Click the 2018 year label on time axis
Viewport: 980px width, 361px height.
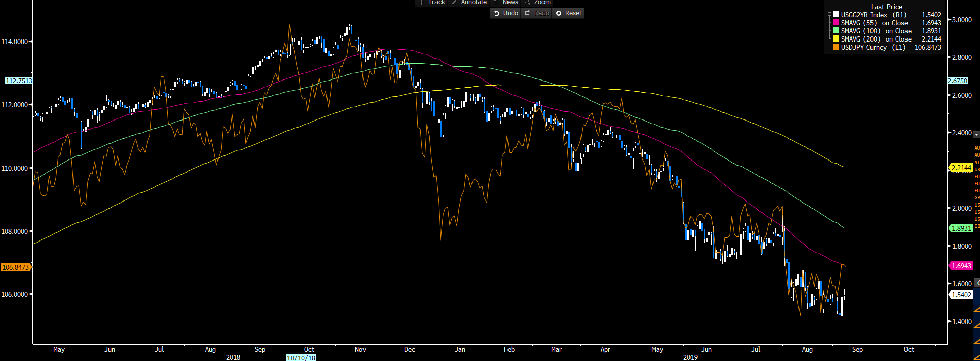pyautogui.click(x=233, y=357)
